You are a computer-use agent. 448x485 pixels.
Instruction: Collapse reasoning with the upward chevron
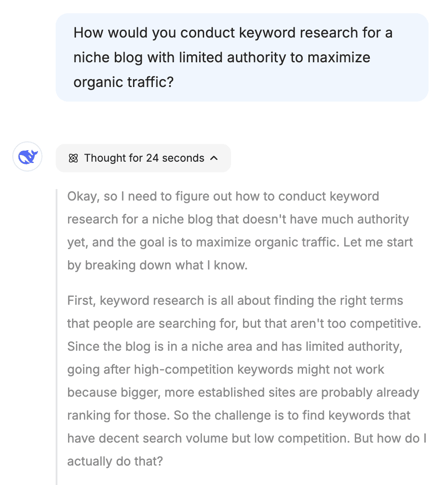[x=214, y=158]
